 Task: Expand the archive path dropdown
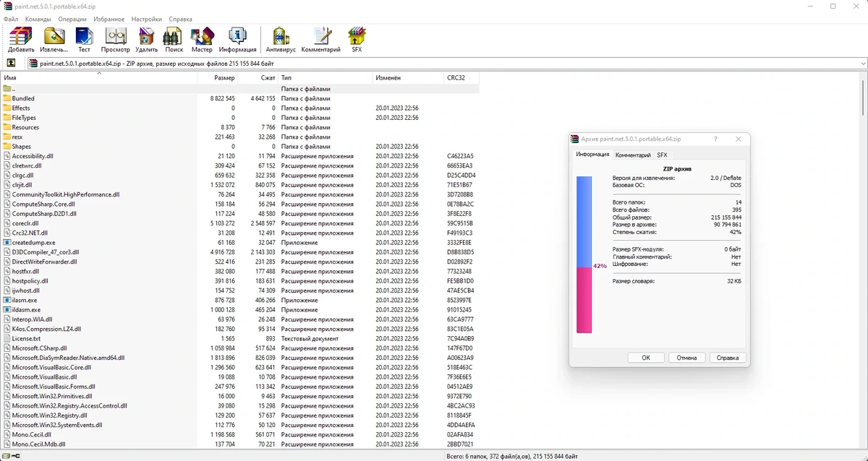pyautogui.click(x=862, y=64)
